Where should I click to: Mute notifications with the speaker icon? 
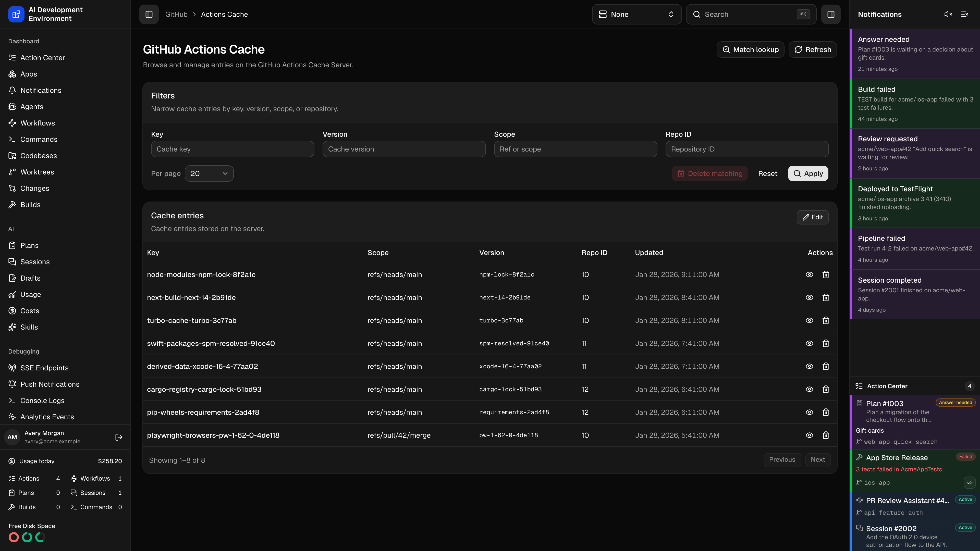pos(948,15)
